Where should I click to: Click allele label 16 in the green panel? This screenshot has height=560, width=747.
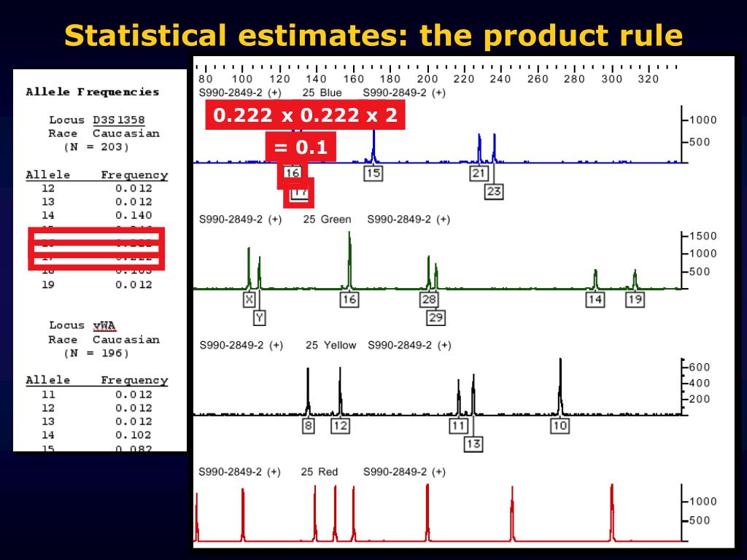[x=349, y=300]
